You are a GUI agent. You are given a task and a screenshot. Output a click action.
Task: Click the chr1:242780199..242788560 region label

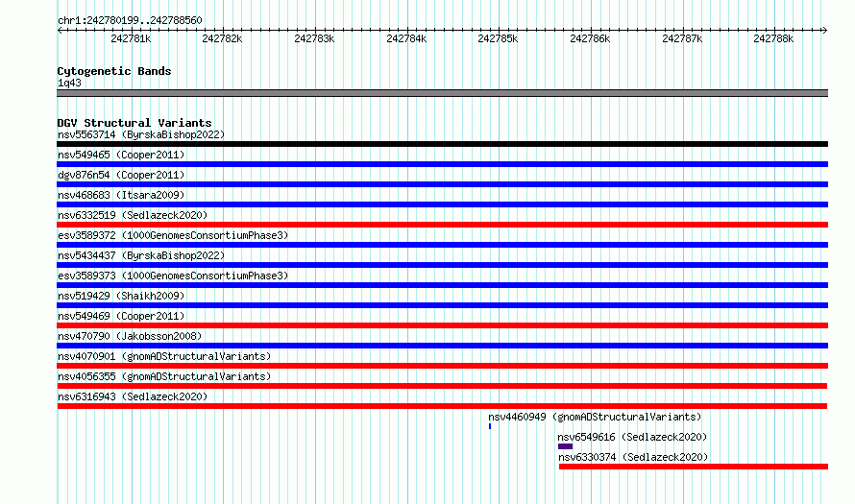coord(130,20)
